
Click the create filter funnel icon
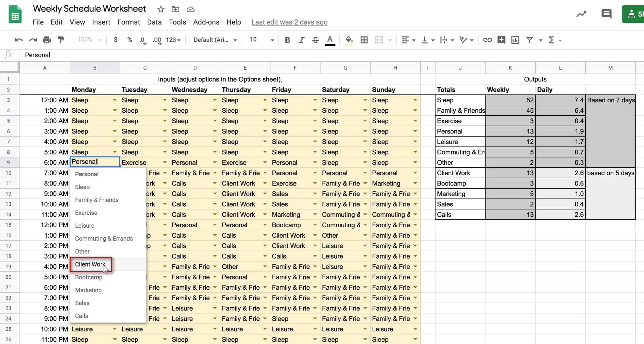tap(530, 40)
